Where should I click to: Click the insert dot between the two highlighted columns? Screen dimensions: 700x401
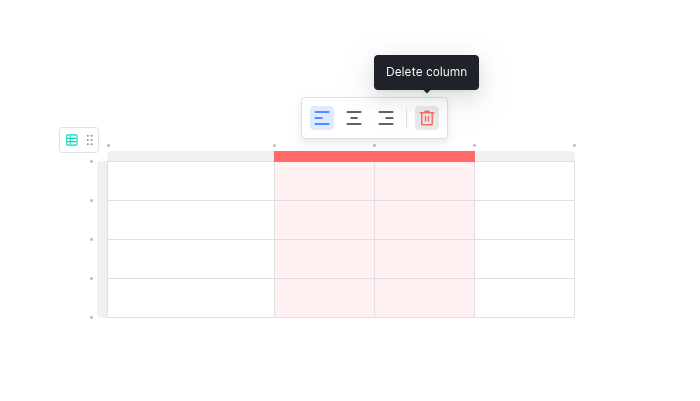point(374,146)
